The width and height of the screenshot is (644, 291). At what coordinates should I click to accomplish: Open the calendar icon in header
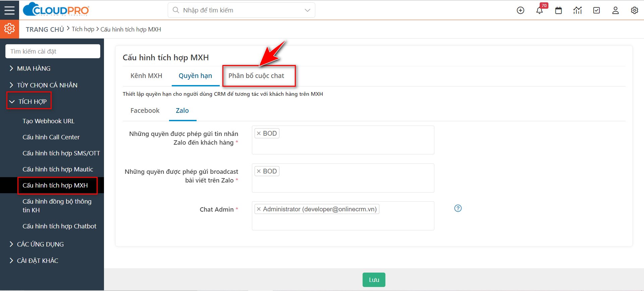558,10
